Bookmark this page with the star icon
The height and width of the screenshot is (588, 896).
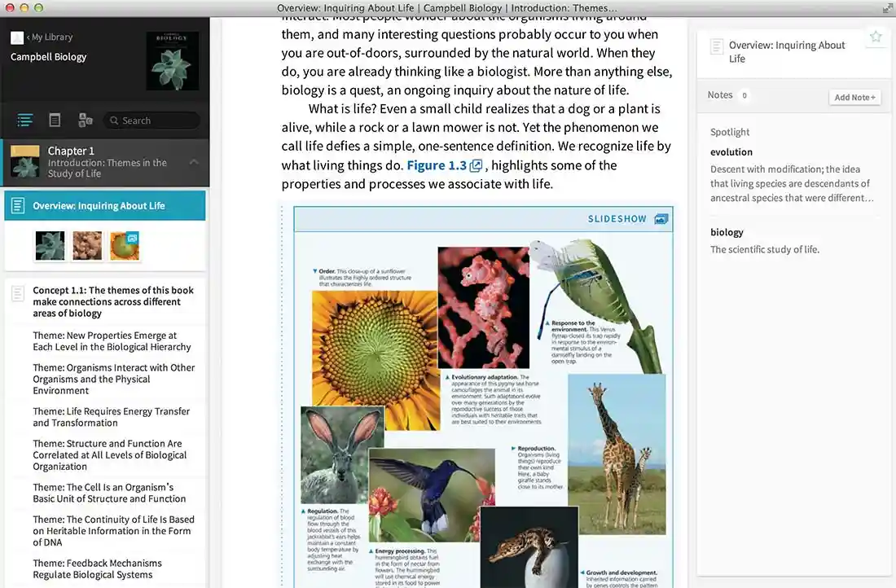[x=876, y=37]
